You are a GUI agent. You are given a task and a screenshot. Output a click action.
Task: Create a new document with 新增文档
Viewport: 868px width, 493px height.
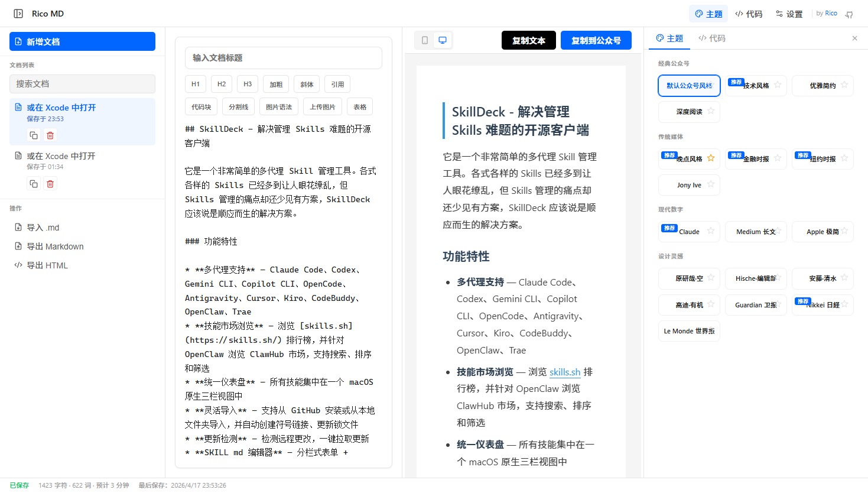tap(82, 41)
